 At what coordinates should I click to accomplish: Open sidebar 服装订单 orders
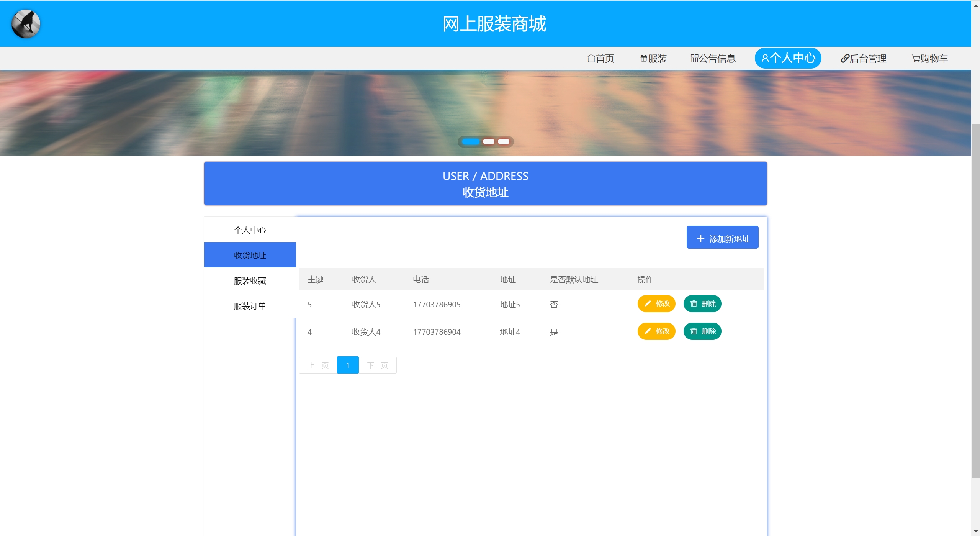[x=250, y=306]
